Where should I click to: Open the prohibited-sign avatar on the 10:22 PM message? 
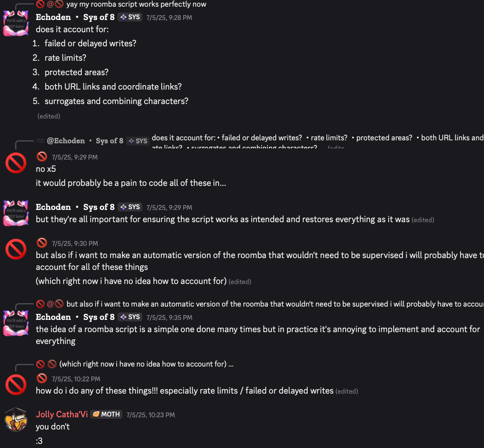[16, 385]
